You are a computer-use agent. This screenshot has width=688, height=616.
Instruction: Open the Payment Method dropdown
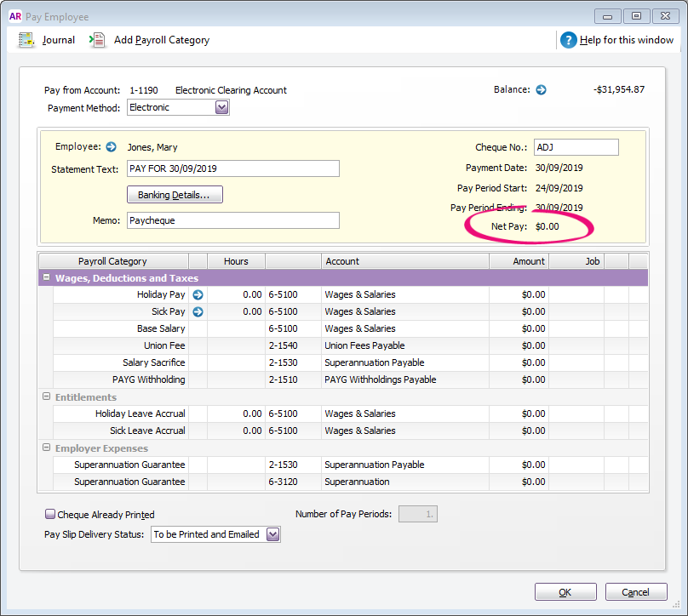[x=222, y=106]
